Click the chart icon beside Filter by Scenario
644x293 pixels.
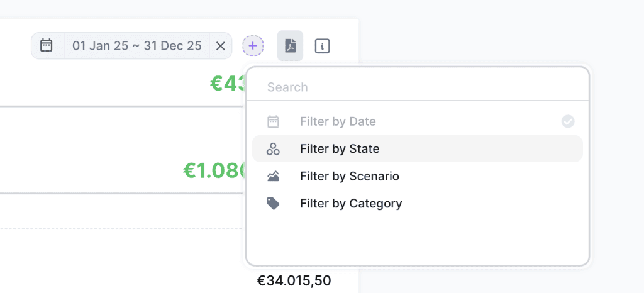coord(273,177)
